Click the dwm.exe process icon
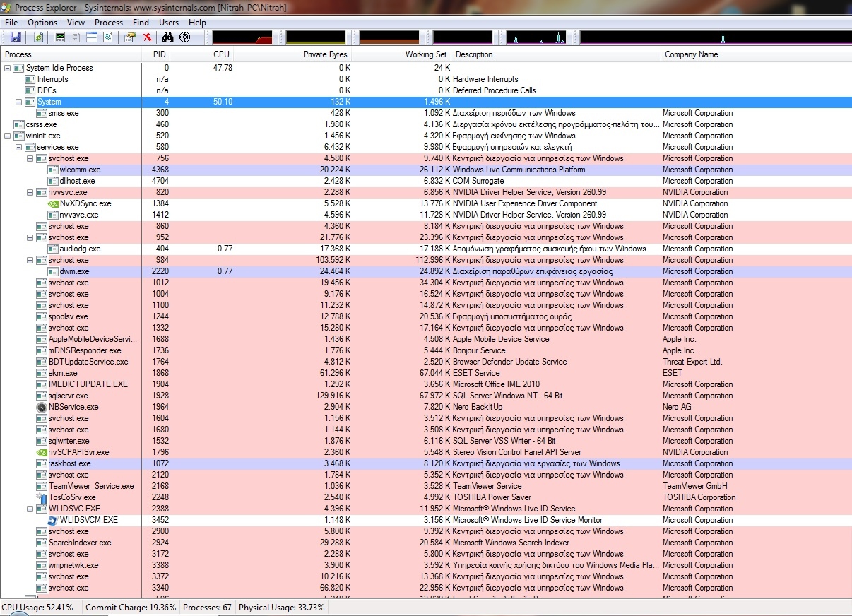852x616 pixels. (53, 271)
